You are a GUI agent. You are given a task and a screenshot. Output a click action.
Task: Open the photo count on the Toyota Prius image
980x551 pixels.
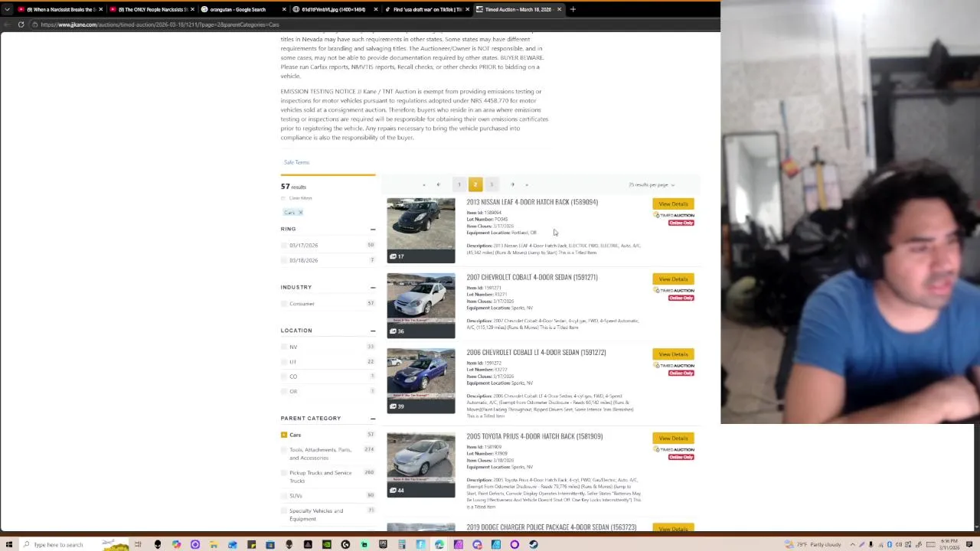click(x=397, y=491)
